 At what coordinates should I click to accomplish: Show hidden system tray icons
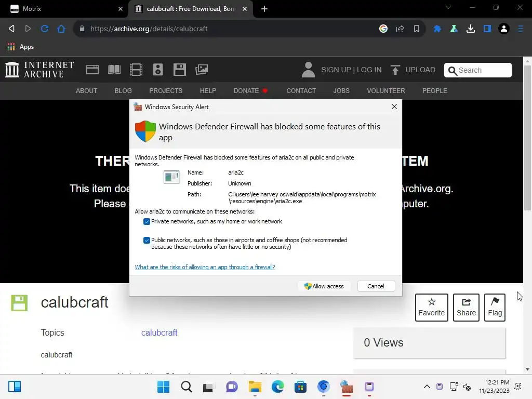[x=427, y=387]
